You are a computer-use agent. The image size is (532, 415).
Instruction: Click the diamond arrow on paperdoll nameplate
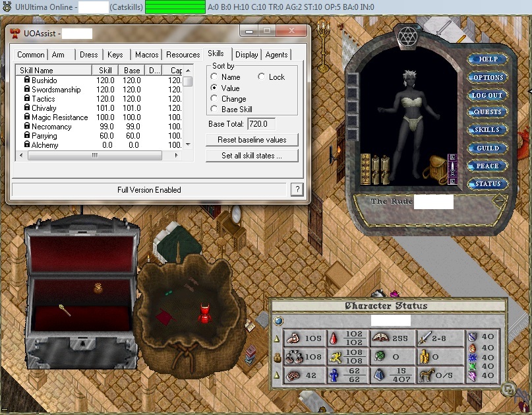[x=499, y=201]
